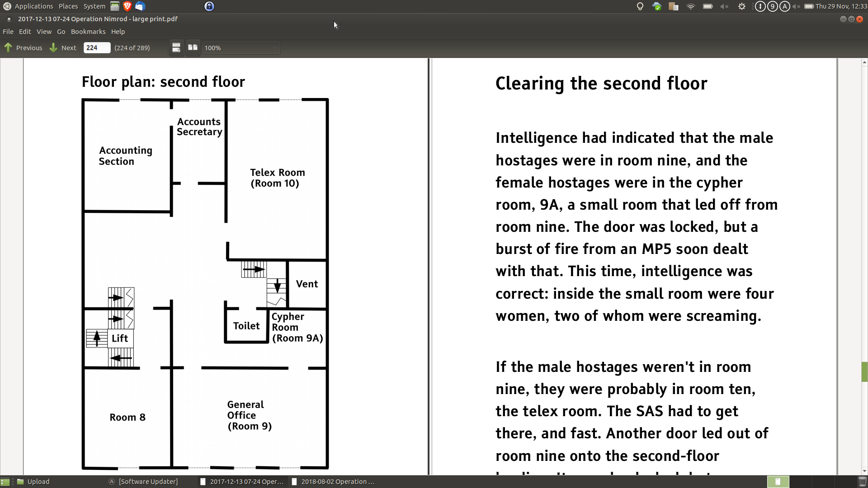Open the File menu

pos(8,32)
